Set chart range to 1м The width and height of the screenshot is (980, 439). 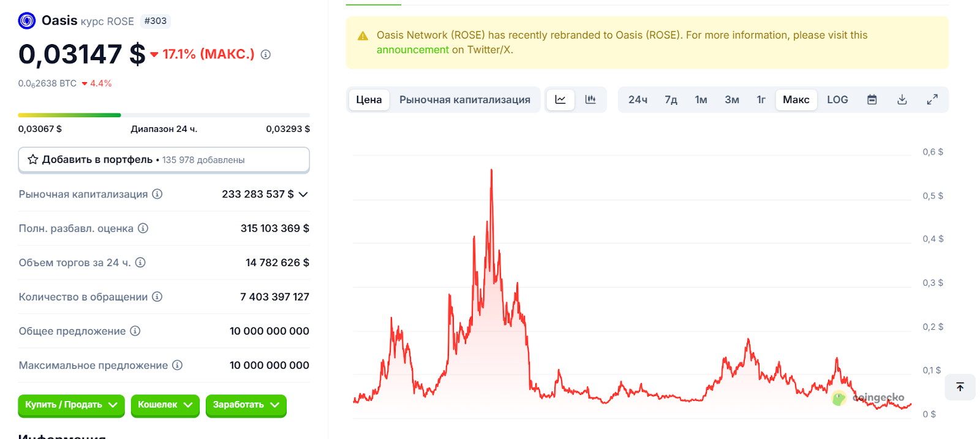(701, 99)
